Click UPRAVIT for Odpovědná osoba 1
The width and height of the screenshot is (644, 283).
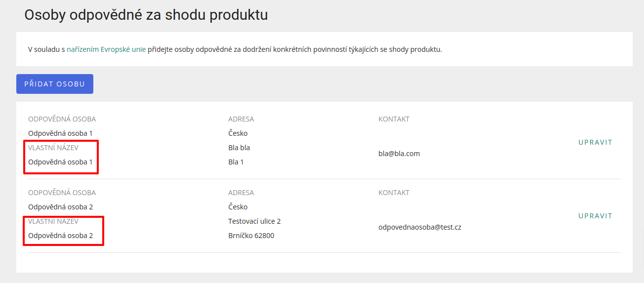coord(595,142)
